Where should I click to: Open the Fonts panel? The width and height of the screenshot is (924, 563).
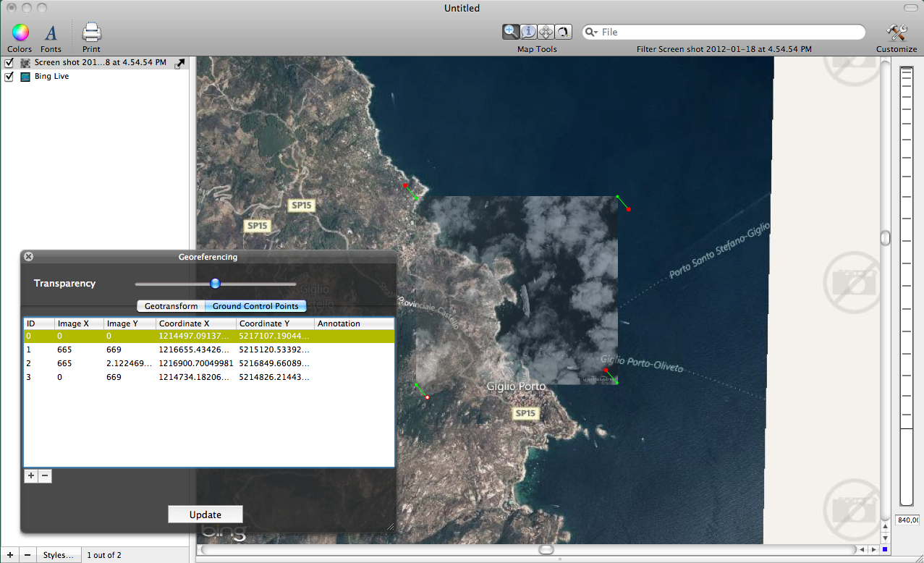51,33
